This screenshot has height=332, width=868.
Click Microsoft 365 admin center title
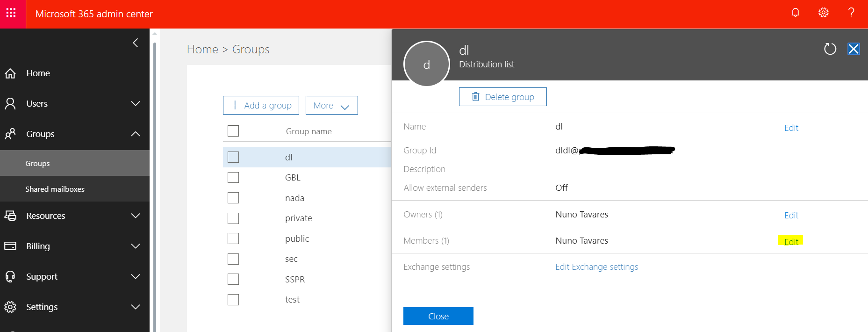94,14
